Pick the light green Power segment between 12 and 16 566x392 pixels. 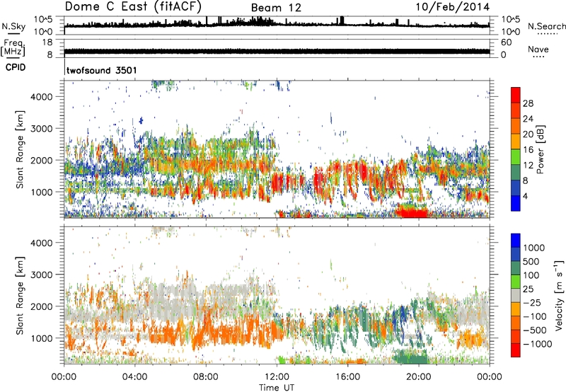pyautogui.click(x=516, y=156)
